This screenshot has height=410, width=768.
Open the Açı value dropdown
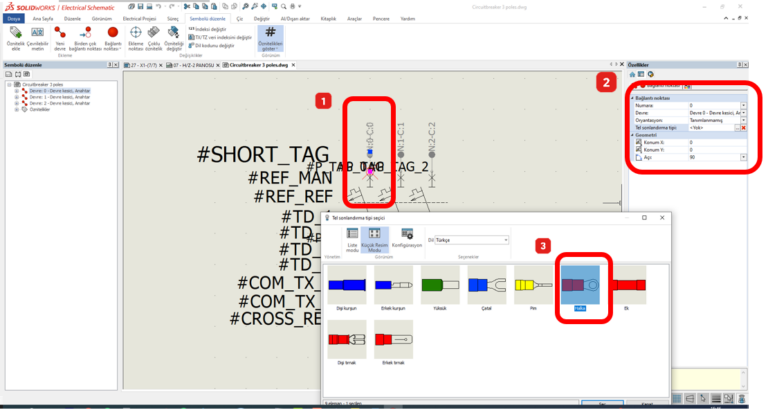[743, 157]
